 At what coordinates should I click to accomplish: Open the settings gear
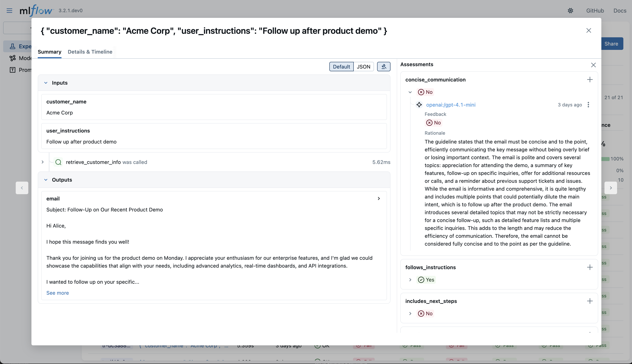(x=571, y=10)
